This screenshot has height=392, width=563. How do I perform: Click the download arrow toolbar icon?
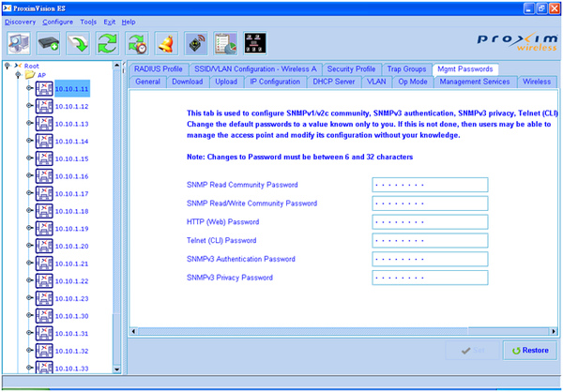click(x=78, y=43)
